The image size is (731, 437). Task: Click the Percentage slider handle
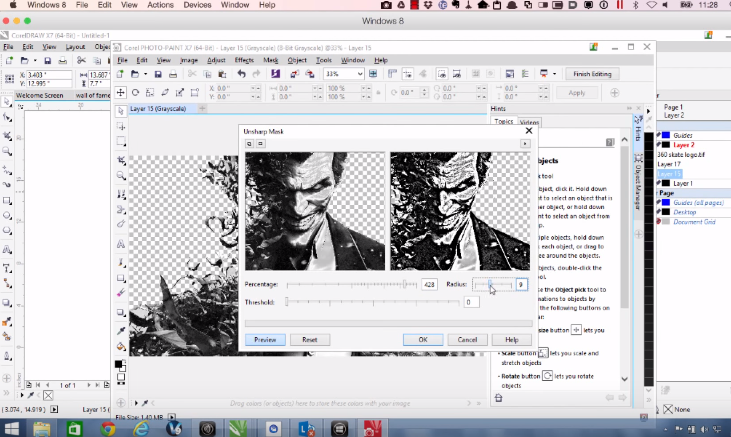point(405,284)
